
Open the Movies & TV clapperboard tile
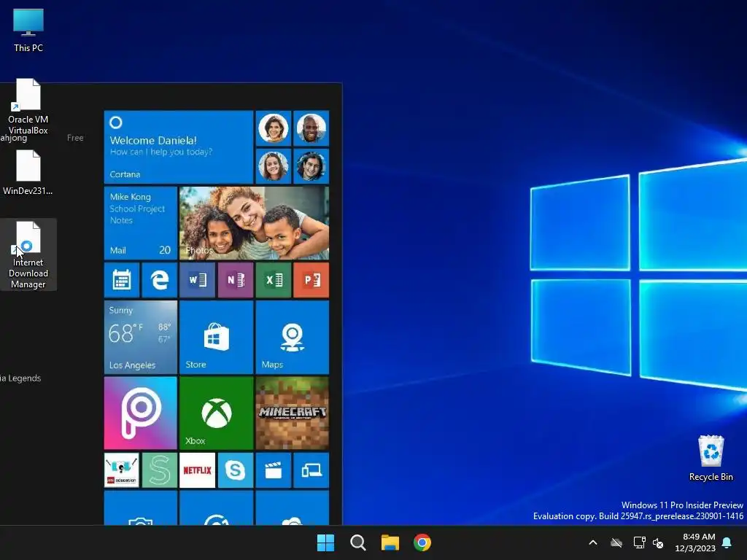pyautogui.click(x=274, y=470)
